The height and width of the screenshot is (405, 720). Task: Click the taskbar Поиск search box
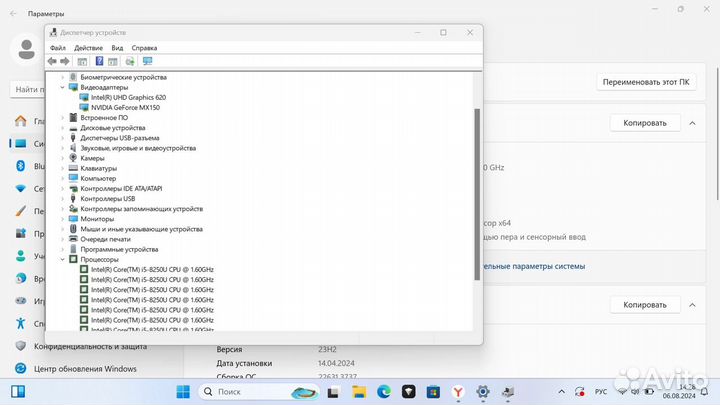[x=259, y=392]
